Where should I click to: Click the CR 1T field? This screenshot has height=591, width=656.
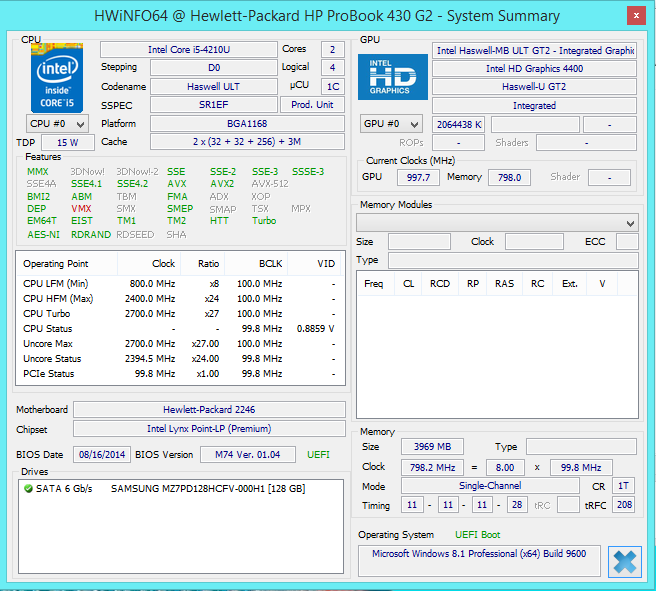623,486
